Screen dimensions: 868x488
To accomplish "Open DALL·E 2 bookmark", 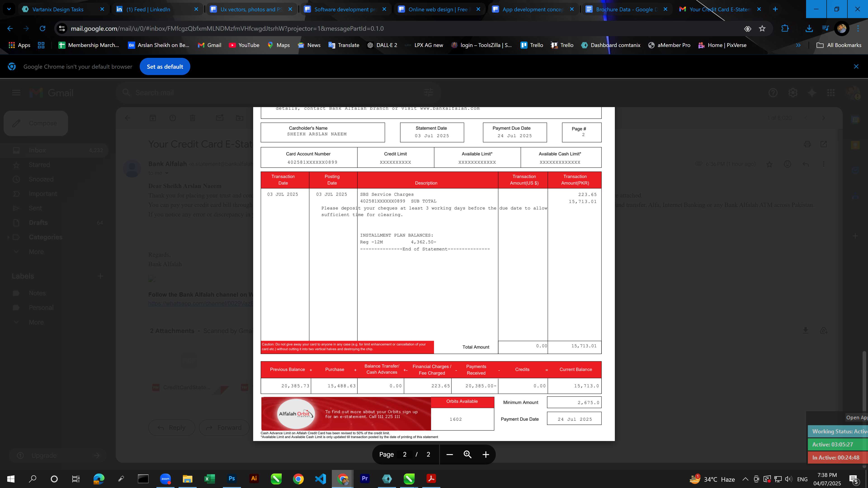I will [382, 45].
